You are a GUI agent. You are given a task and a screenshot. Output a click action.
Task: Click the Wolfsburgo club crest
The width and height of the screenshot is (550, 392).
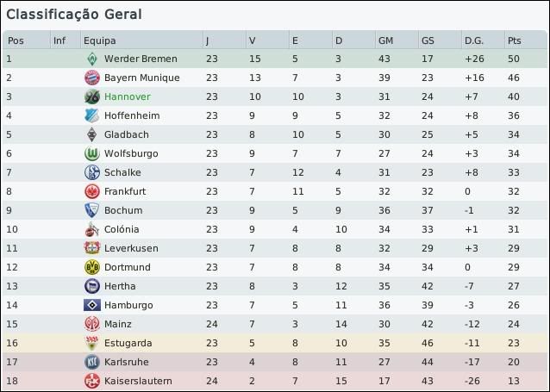91,154
